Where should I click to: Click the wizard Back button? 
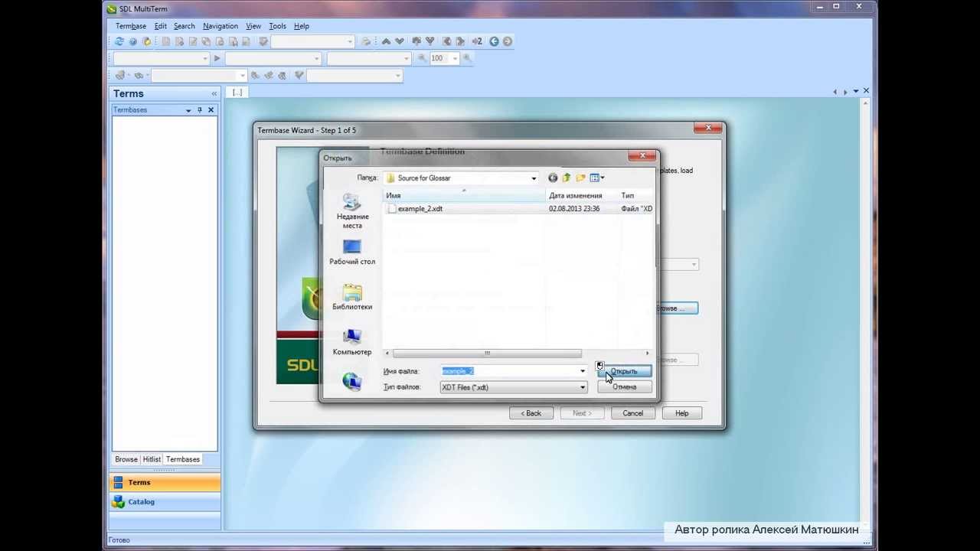coord(531,413)
